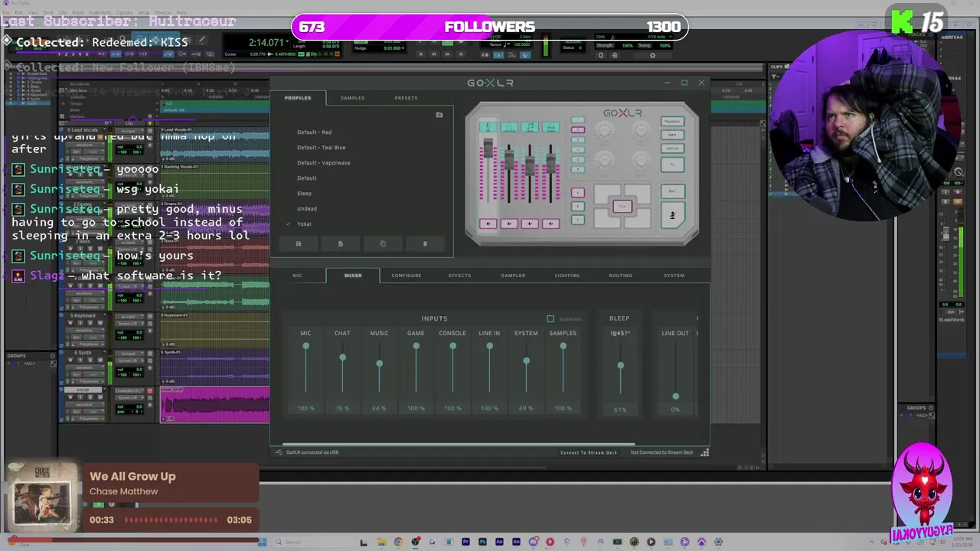Screen dimensions: 980x551
Task: Click the sampler Clear button on device image
Action: point(622,207)
